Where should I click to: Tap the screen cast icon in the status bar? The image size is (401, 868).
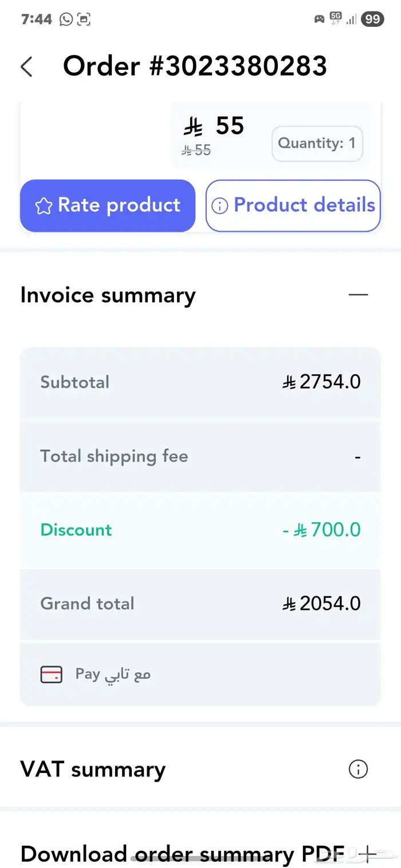[82, 19]
